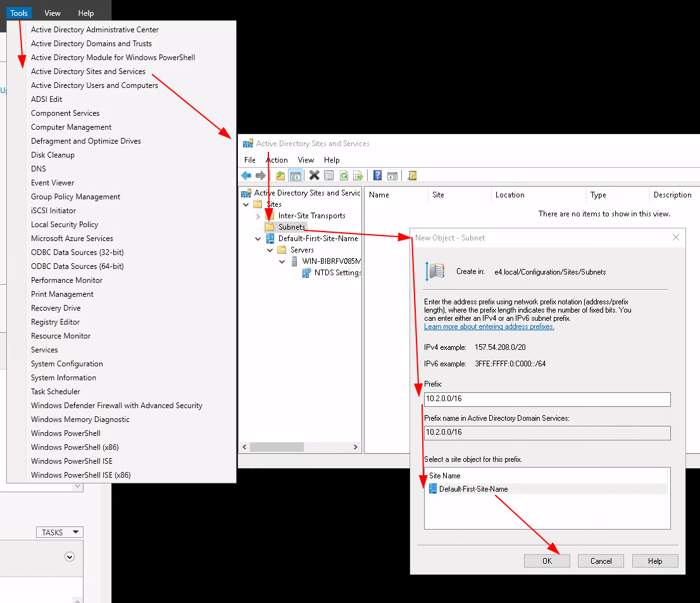The image size is (700, 603).
Task: Click the Sites and Services title bar icon
Action: coord(247,144)
